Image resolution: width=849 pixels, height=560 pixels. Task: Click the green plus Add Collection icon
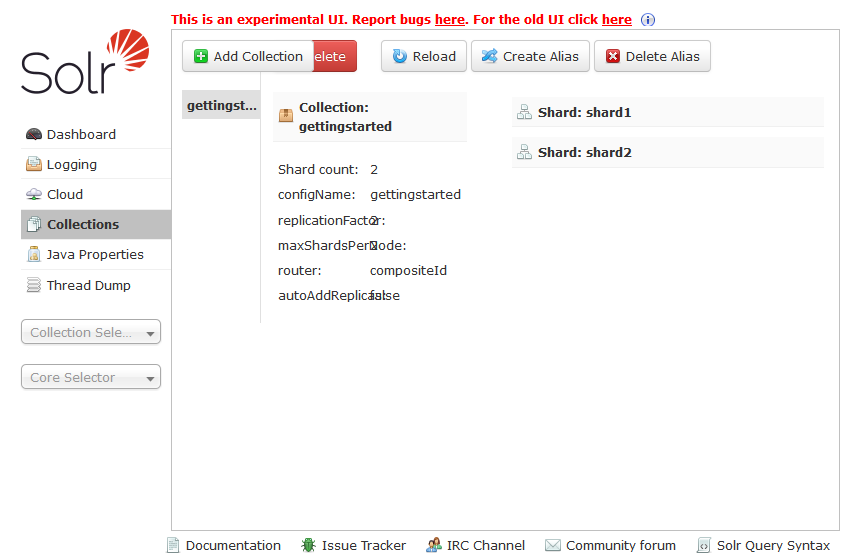point(201,56)
